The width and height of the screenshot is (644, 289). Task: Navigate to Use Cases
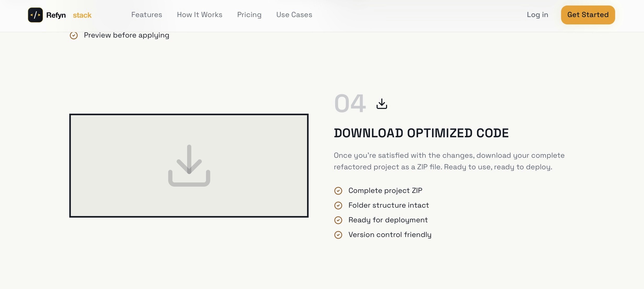[294, 15]
